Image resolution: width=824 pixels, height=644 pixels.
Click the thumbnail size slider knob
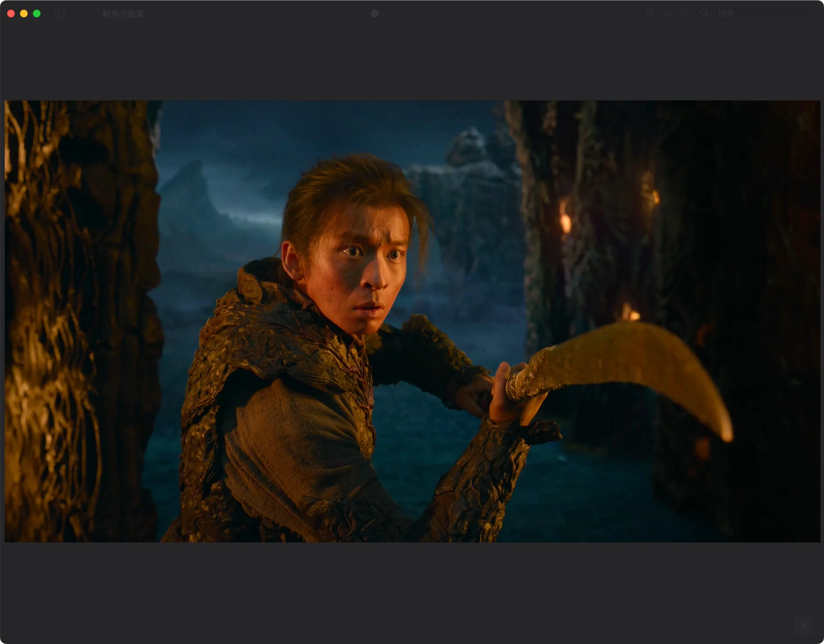pyautogui.click(x=374, y=14)
